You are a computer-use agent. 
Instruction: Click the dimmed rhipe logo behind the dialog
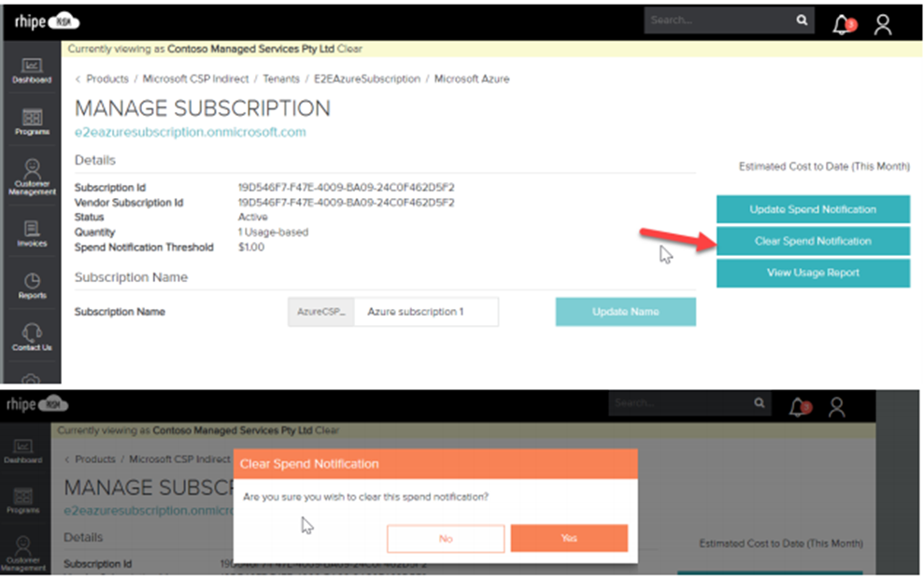37,404
